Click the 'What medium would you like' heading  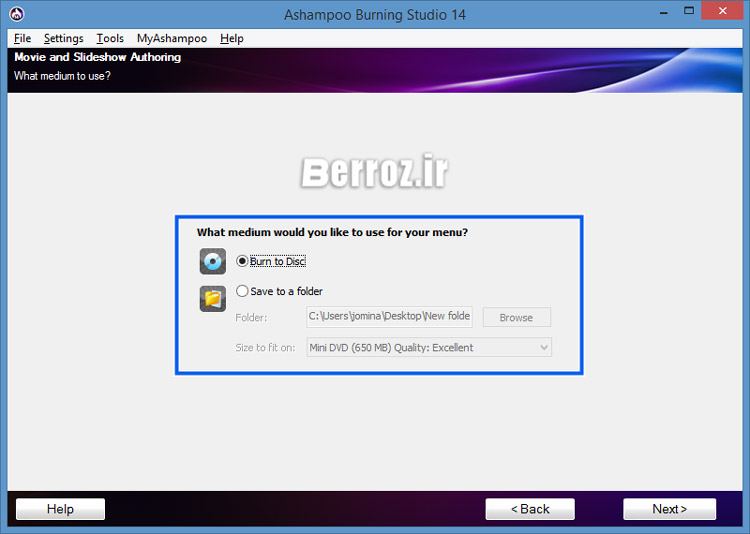[x=332, y=233]
